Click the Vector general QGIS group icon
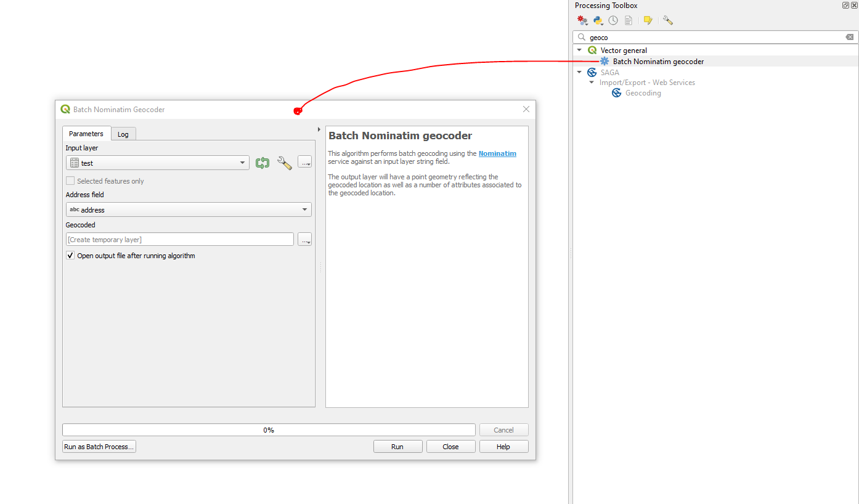 coord(592,50)
